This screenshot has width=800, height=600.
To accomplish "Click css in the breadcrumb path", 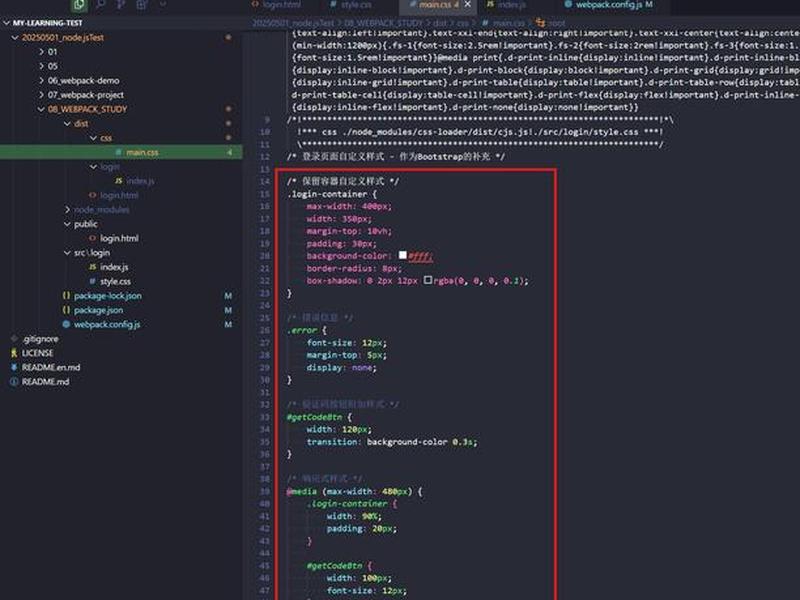I will (x=462, y=23).
